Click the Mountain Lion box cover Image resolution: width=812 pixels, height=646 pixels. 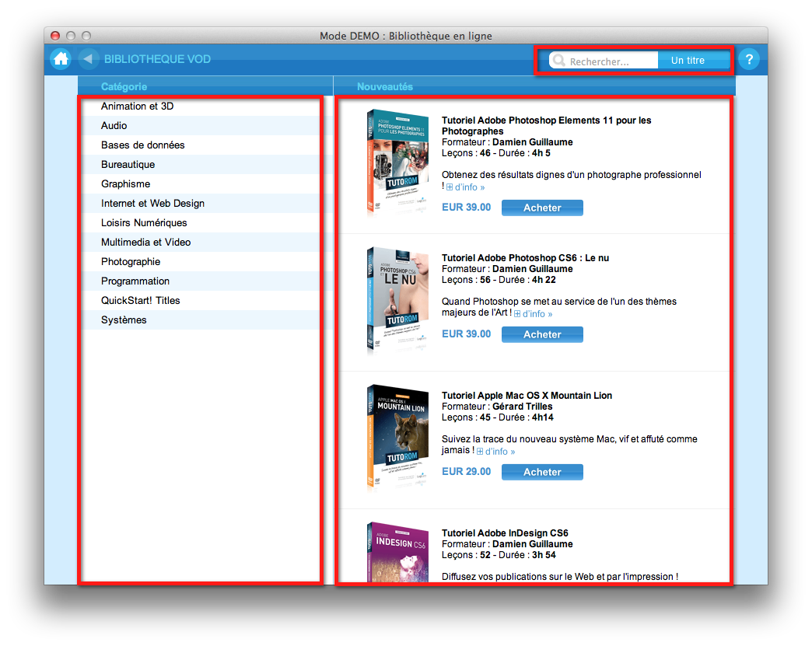[x=397, y=438]
